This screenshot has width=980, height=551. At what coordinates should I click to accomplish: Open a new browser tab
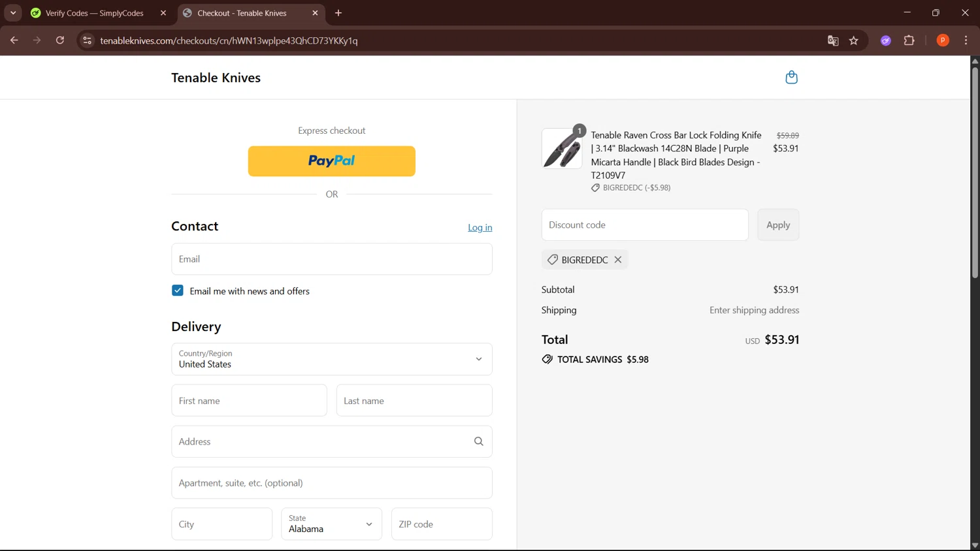[x=338, y=13]
